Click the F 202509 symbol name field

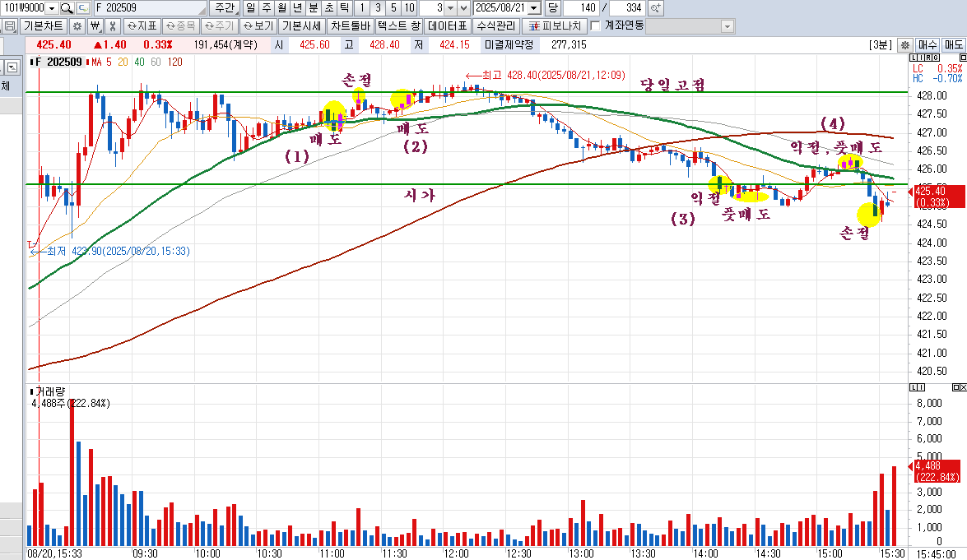(x=150, y=8)
